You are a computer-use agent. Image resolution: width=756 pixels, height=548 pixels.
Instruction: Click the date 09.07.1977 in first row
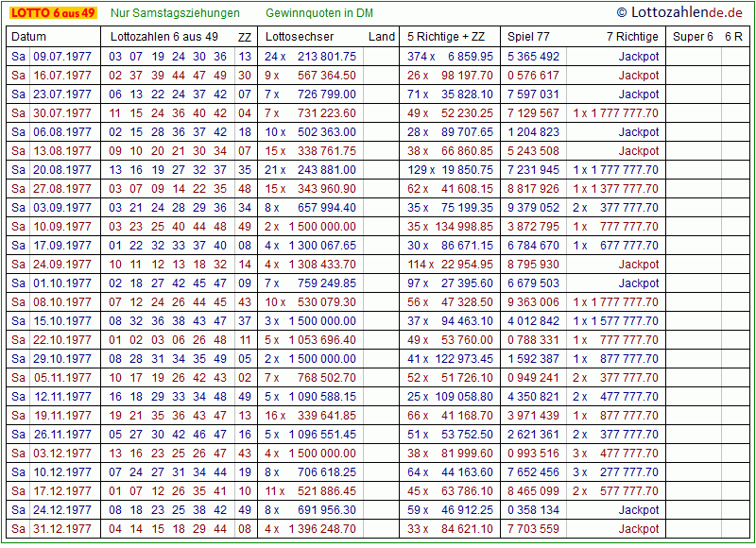click(62, 57)
